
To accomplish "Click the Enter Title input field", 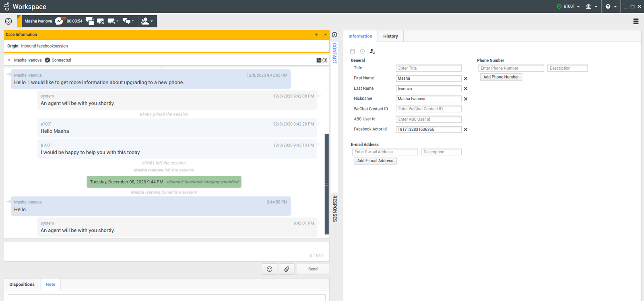I will point(428,68).
